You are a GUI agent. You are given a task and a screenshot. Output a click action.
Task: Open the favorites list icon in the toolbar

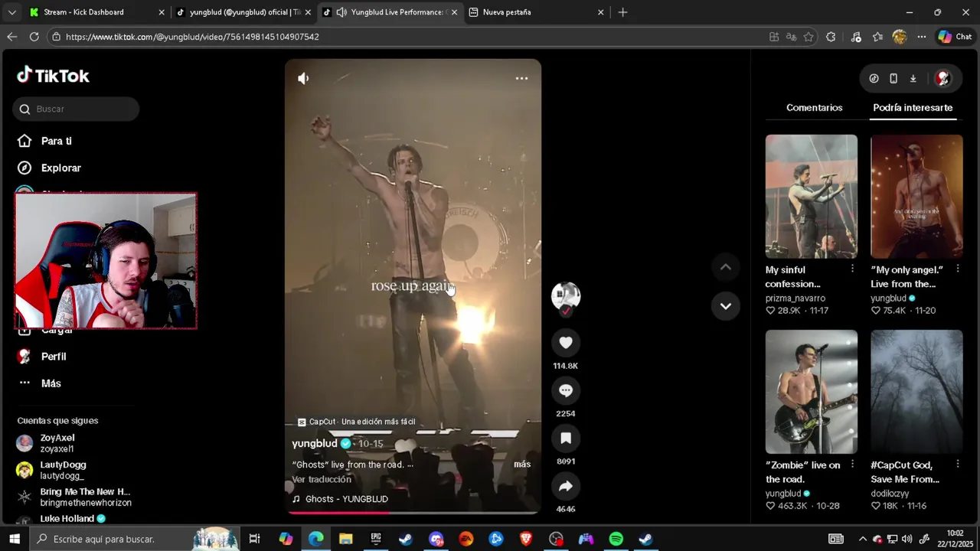tap(877, 37)
